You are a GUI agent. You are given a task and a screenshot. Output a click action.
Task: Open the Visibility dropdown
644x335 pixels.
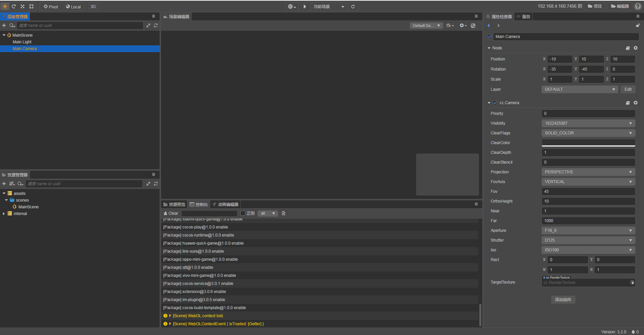588,123
